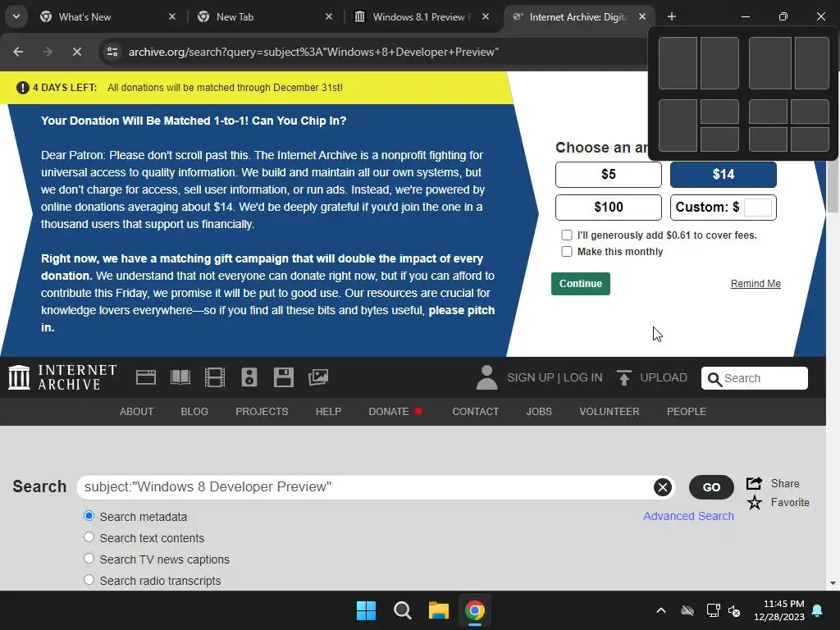The height and width of the screenshot is (630, 840).
Task: Click the upload arrow icon
Action: tap(623, 377)
